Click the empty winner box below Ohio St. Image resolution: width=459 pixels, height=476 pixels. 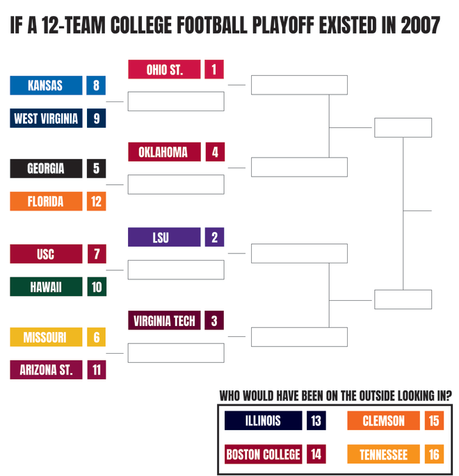pos(176,101)
